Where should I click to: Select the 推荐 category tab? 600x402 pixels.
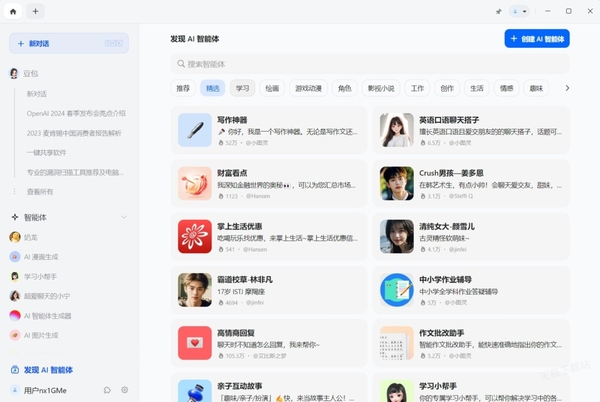click(183, 88)
